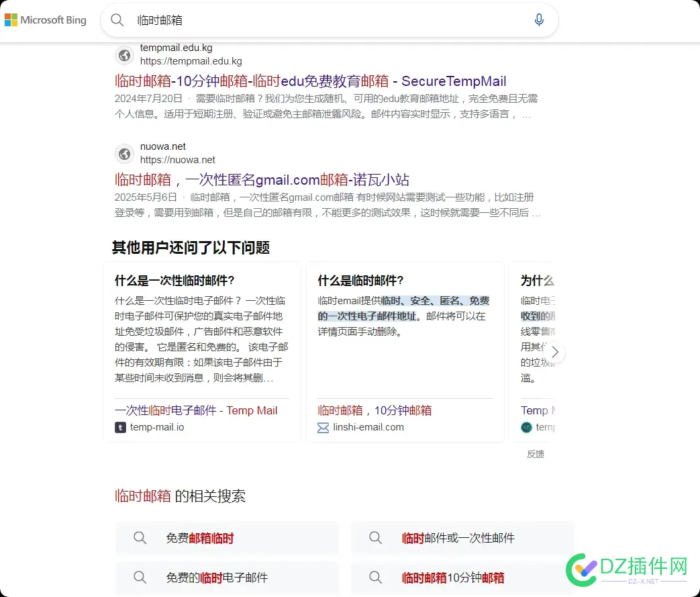Expand the 什么是一次性临时邮件? card
Image resolution: width=700 pixels, height=597 pixels.
(x=174, y=281)
